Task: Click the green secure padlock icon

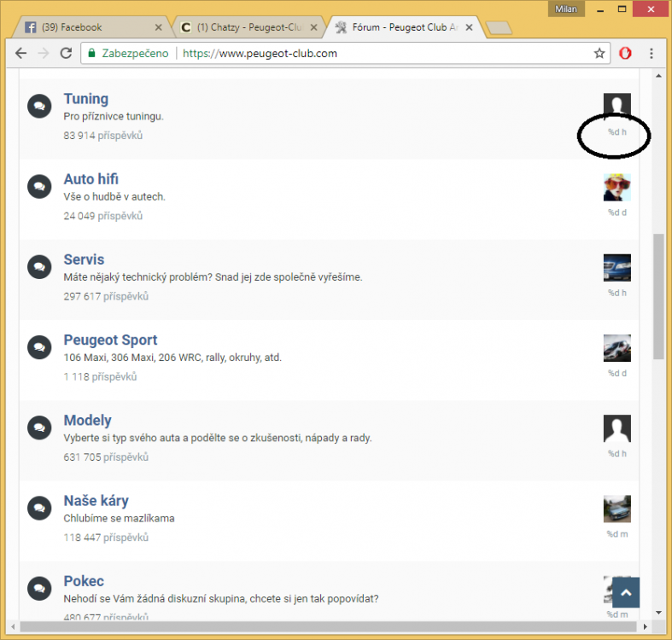Action: 91,53
